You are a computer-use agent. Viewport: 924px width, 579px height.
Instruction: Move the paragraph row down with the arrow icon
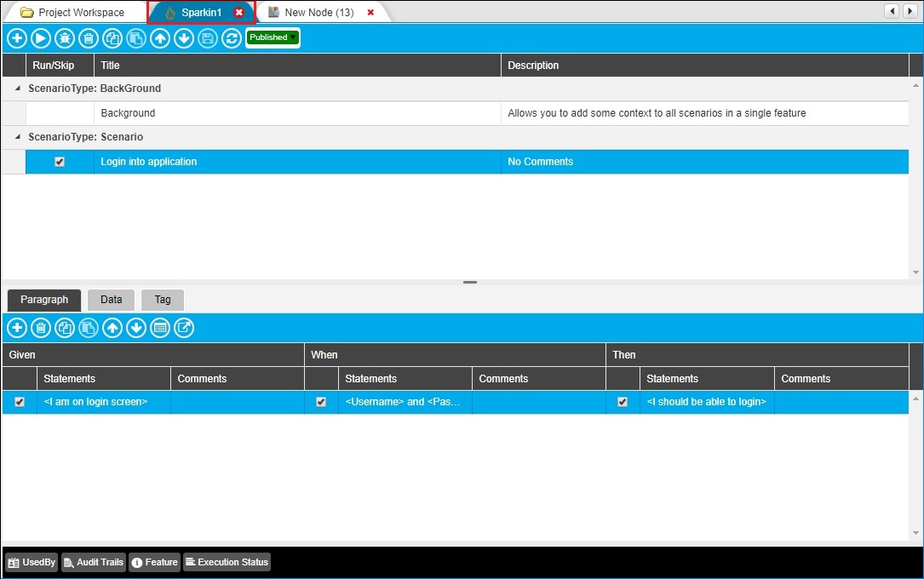pos(136,328)
